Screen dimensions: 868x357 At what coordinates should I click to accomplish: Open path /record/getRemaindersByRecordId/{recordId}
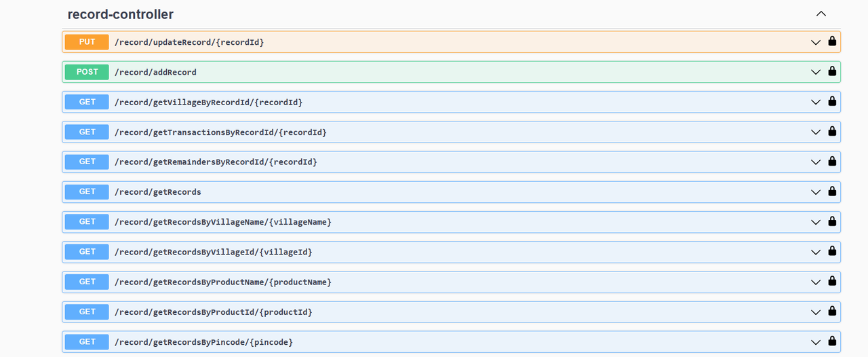(216, 162)
